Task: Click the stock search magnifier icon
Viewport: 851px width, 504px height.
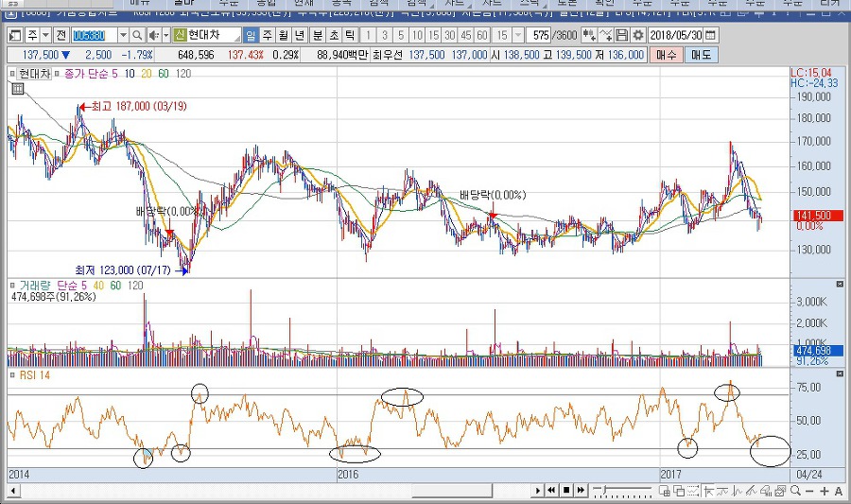Action: pos(139,35)
